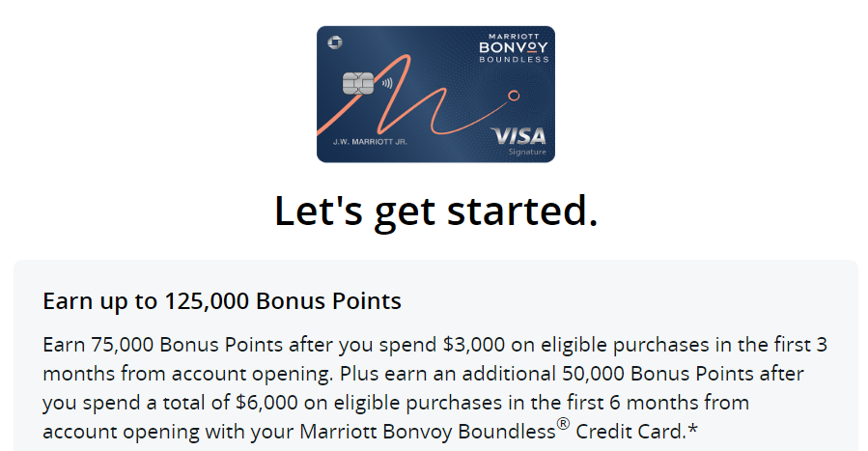This screenshot has width=868, height=451.
Task: Click the "Let's get started." heading
Action: 435,211
